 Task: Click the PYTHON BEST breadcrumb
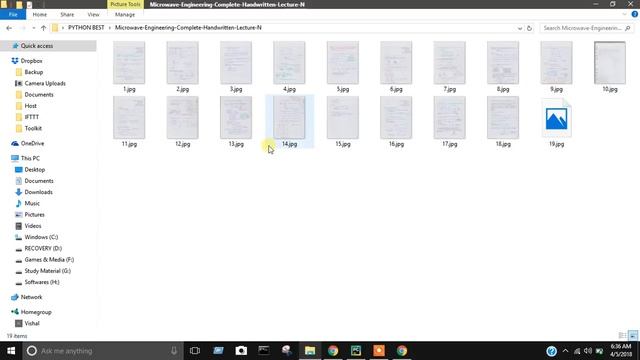[86, 28]
